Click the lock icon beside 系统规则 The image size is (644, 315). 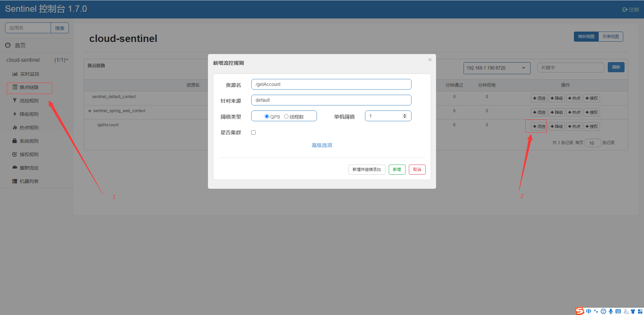15,141
